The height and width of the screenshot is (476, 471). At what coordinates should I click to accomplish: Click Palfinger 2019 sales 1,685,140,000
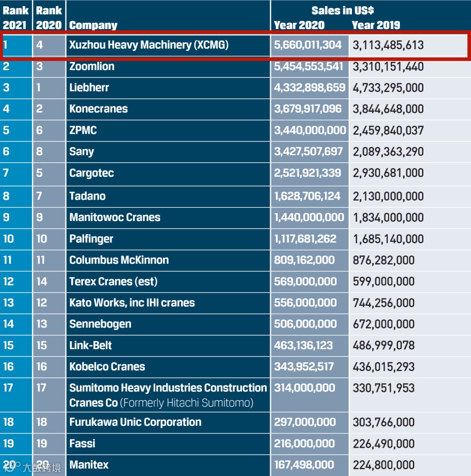point(388,239)
